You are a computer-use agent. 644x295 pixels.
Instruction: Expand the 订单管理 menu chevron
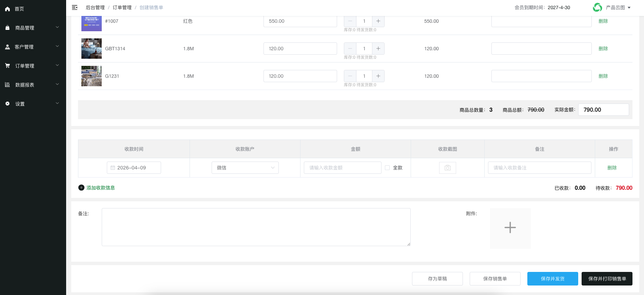[x=57, y=65]
